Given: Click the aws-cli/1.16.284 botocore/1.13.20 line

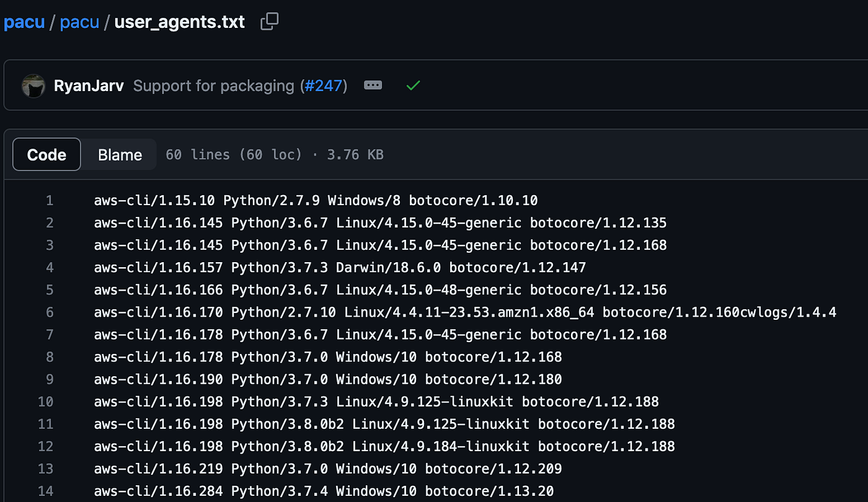Looking at the screenshot, I should point(324,491).
